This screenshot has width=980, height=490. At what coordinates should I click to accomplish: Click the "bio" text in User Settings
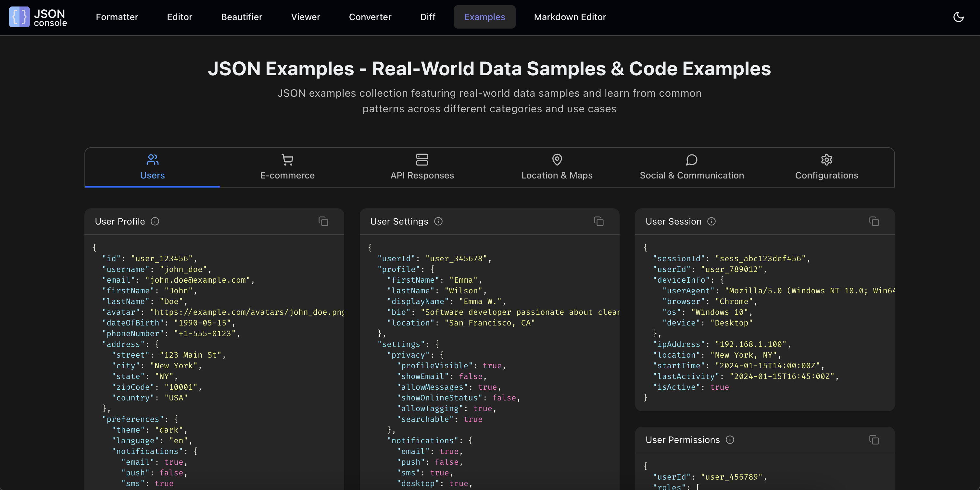520,312
